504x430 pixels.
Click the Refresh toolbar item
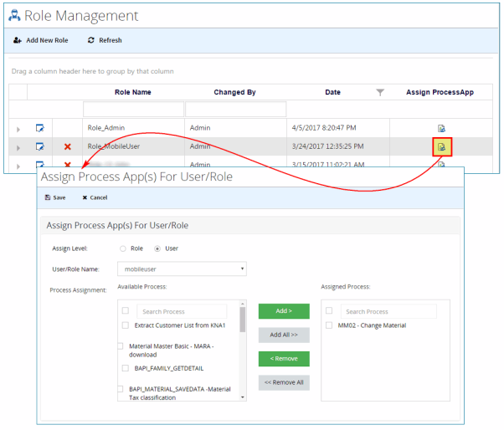pos(105,40)
